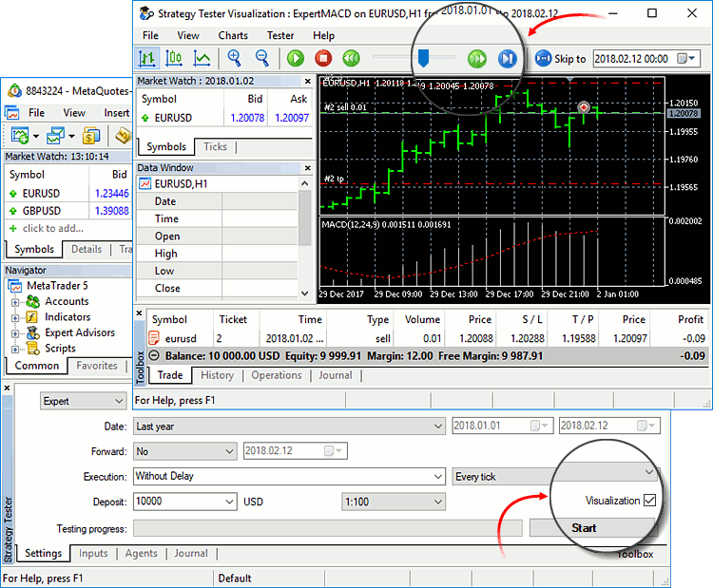713x588 pixels.
Task: Switch to the Agents tab
Action: pos(142,554)
